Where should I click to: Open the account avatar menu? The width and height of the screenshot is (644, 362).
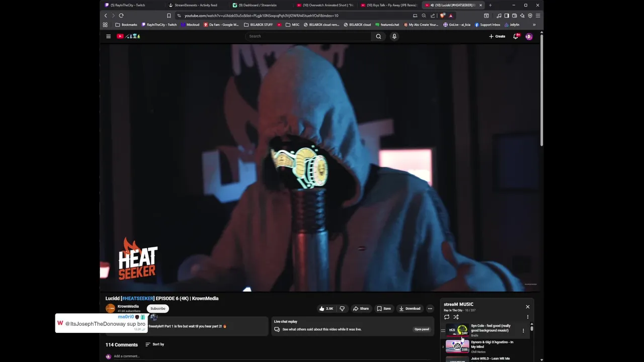click(529, 36)
